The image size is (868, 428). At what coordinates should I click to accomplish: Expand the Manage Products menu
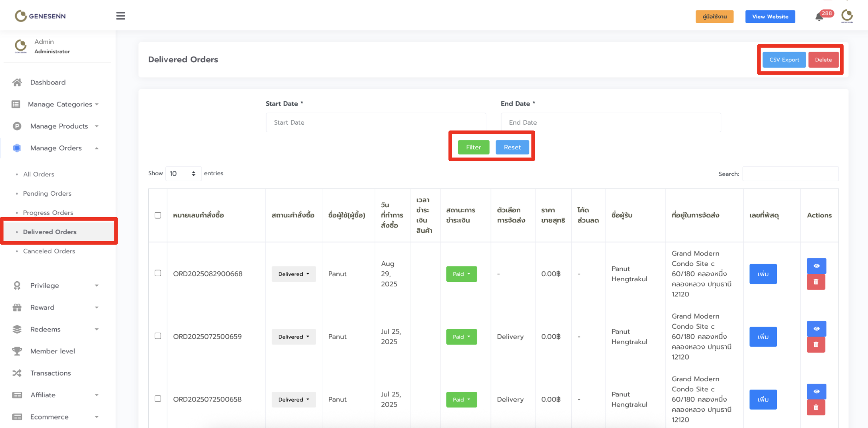point(59,126)
